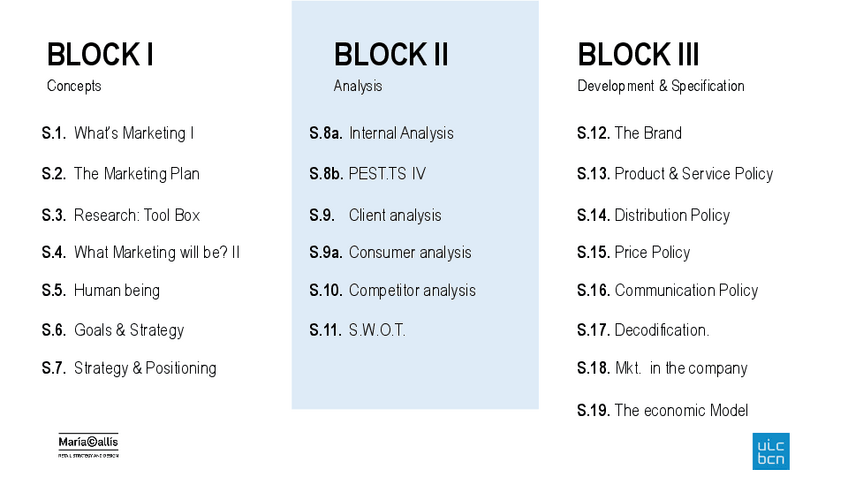Select the BLOCK II heading
This screenshot has width=848, height=477.
coord(391,54)
